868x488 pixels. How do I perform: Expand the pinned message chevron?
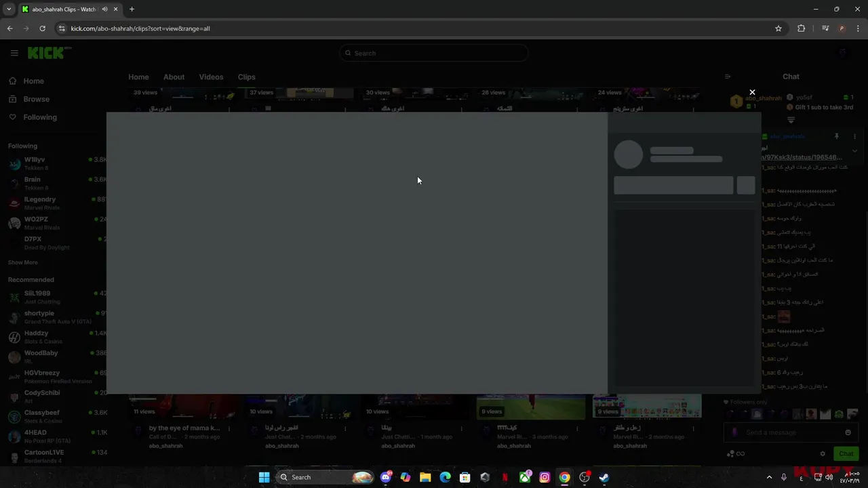[x=854, y=151]
